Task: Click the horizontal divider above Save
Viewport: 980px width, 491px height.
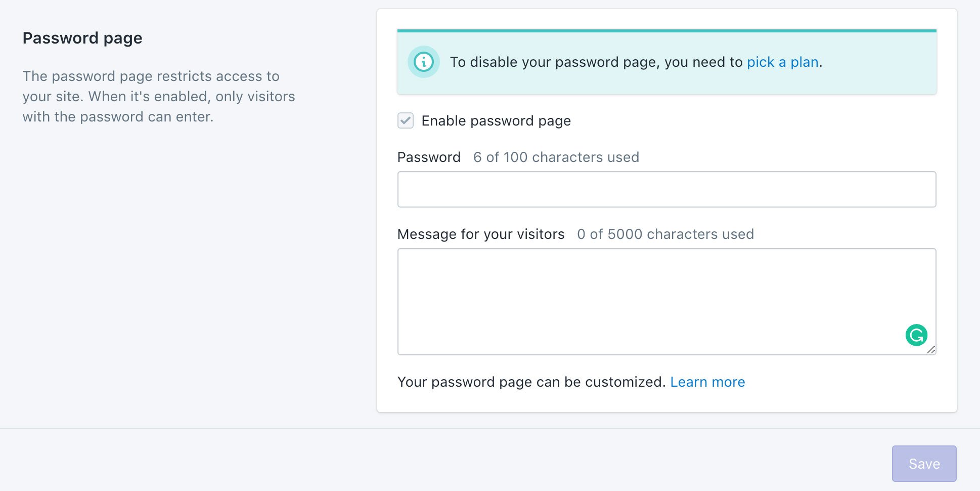Action: (x=490, y=429)
